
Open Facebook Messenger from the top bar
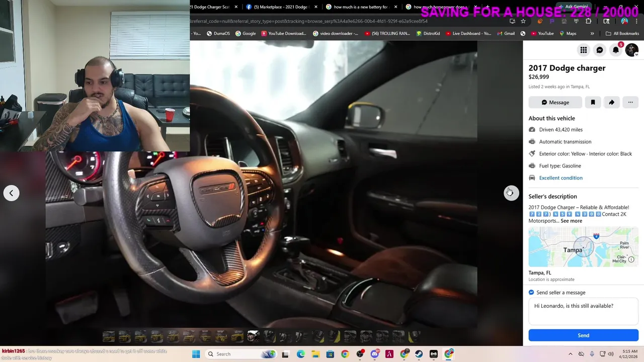click(599, 50)
